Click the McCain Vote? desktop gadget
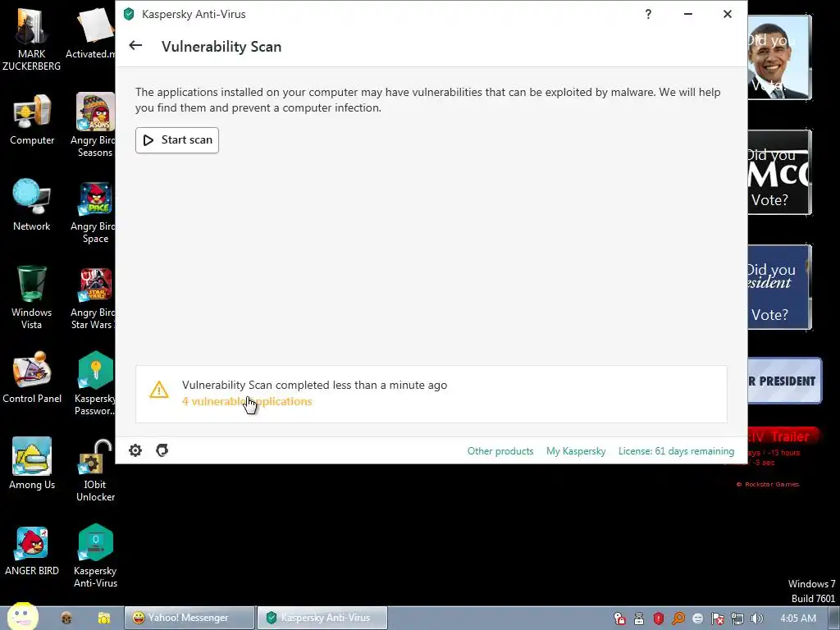This screenshot has height=630, width=840. pyautogui.click(x=779, y=172)
